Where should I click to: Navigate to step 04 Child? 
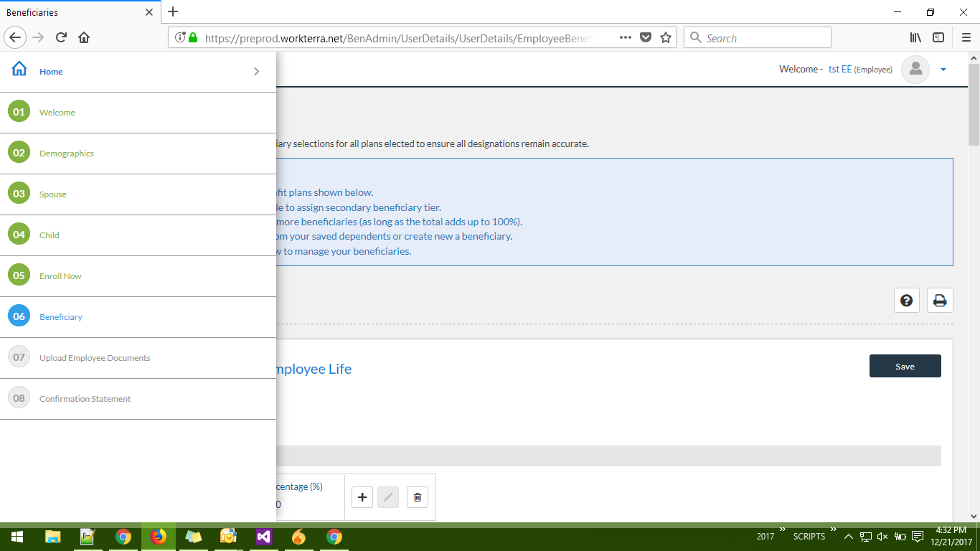[138, 235]
